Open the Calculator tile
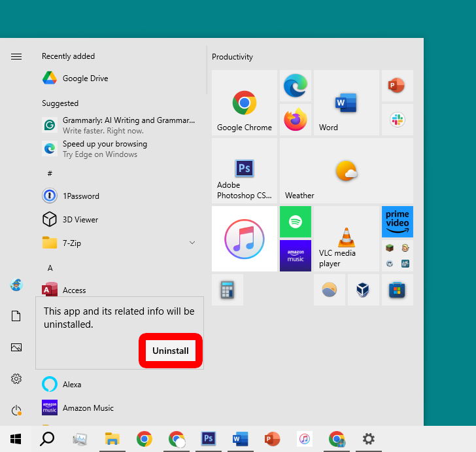 click(x=228, y=290)
